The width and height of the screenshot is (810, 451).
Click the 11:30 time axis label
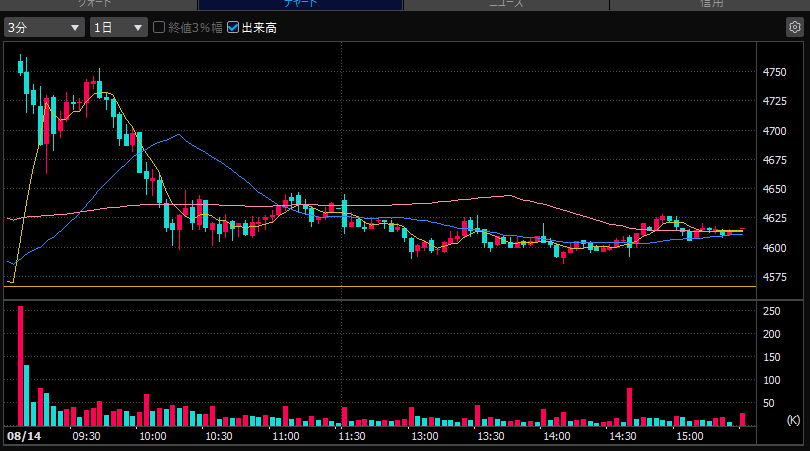pyautogui.click(x=352, y=436)
